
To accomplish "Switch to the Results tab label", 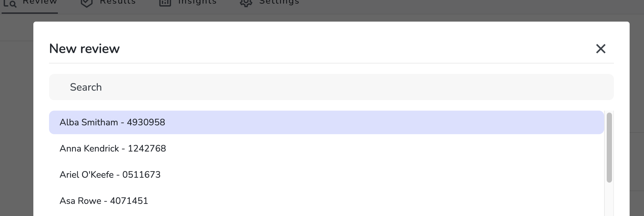I will point(118,2).
